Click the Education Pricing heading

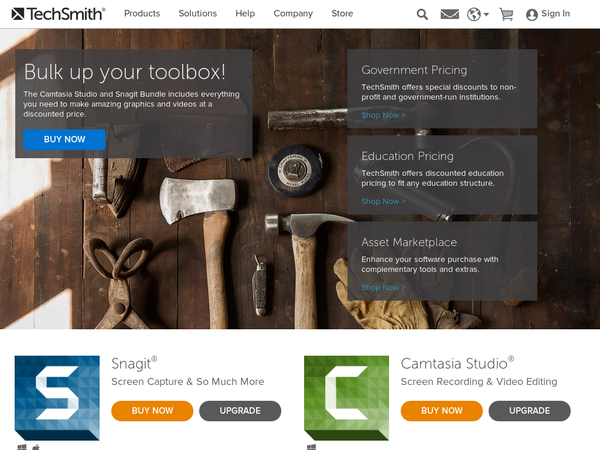click(407, 156)
